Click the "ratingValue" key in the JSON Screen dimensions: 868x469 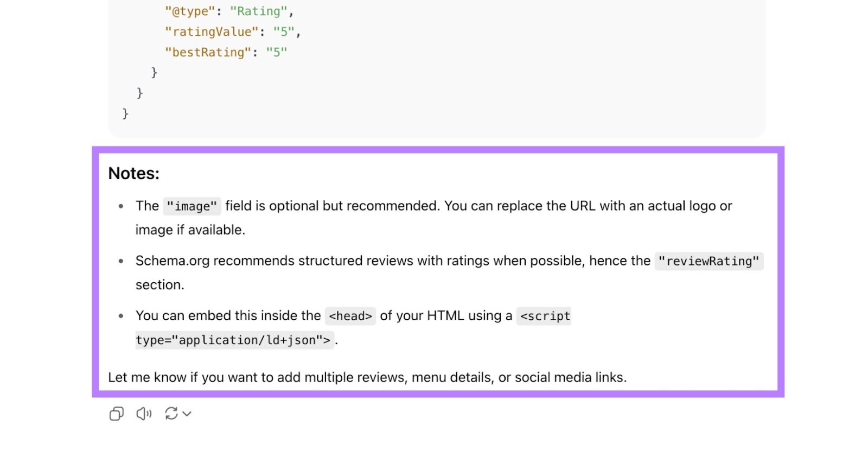[x=209, y=32]
